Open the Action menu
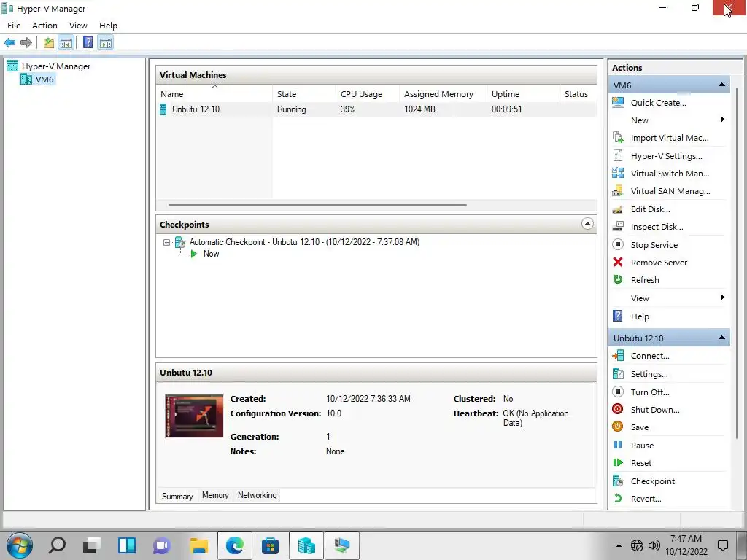 point(44,26)
